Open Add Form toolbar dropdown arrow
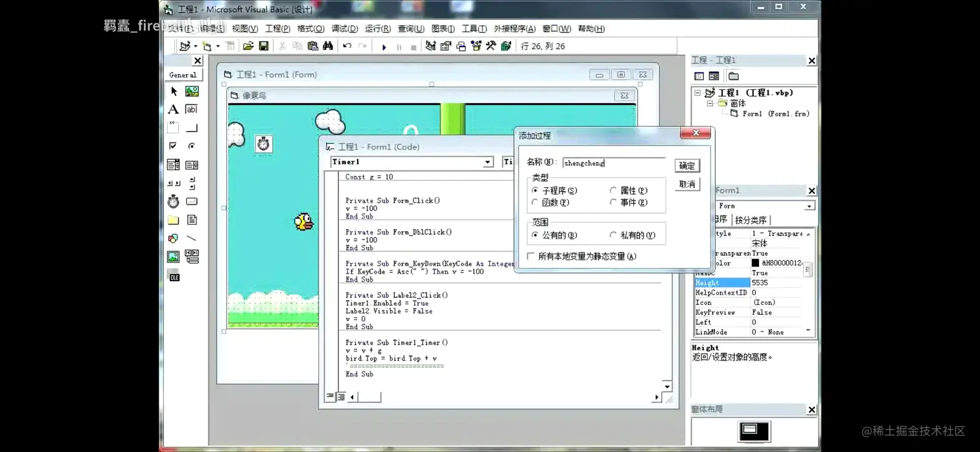Screen dimensions: 980x452 click(218, 46)
